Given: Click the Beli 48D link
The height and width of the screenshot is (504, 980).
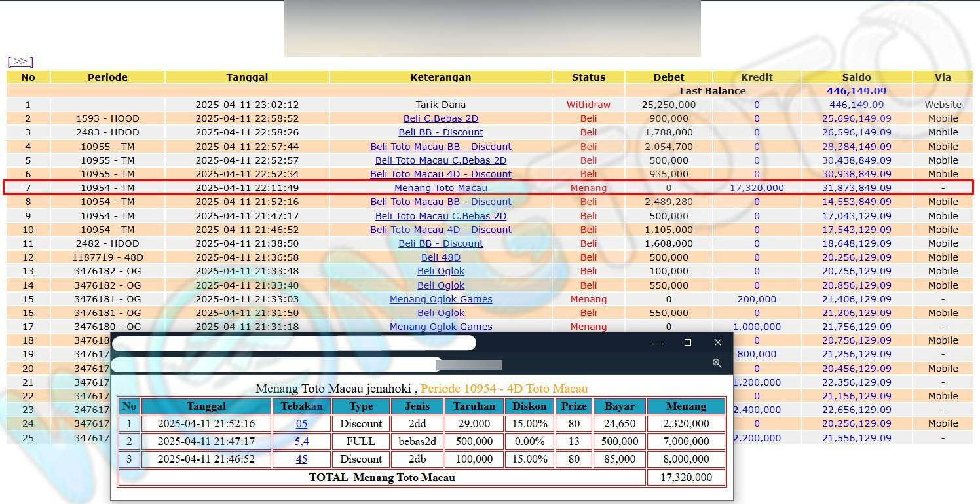Looking at the screenshot, I should pos(441,257).
